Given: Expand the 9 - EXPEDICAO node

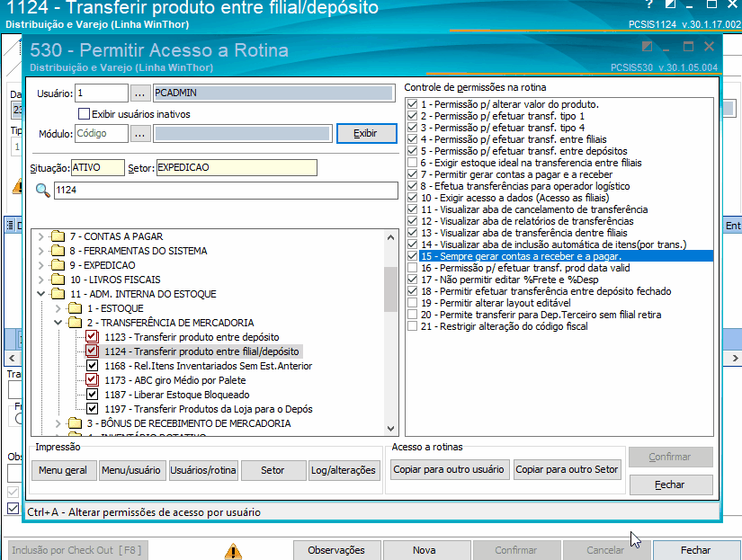Looking at the screenshot, I should click(40, 265).
